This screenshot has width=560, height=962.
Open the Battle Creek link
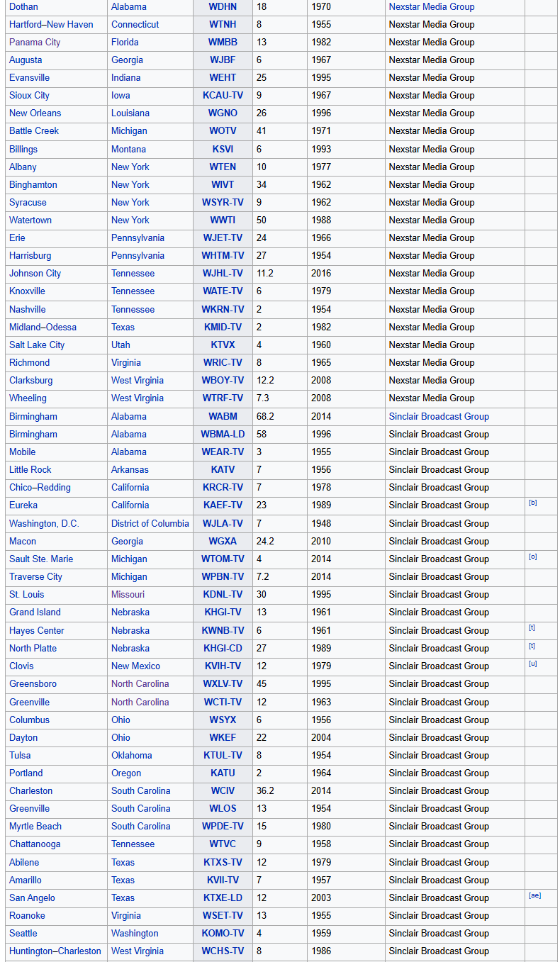pos(34,130)
